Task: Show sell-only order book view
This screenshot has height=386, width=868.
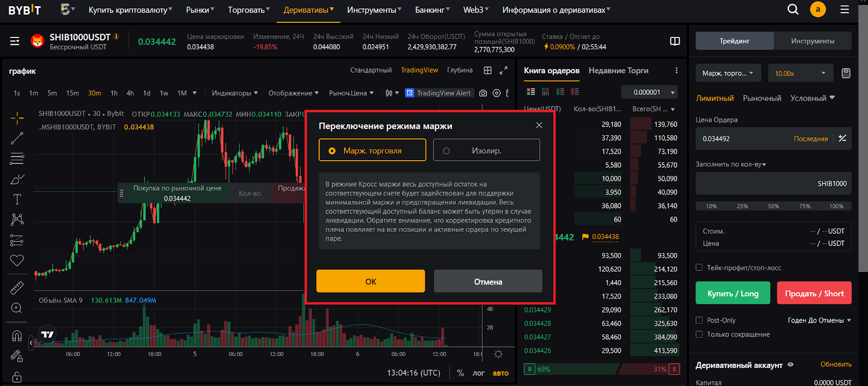Action: 575,92
